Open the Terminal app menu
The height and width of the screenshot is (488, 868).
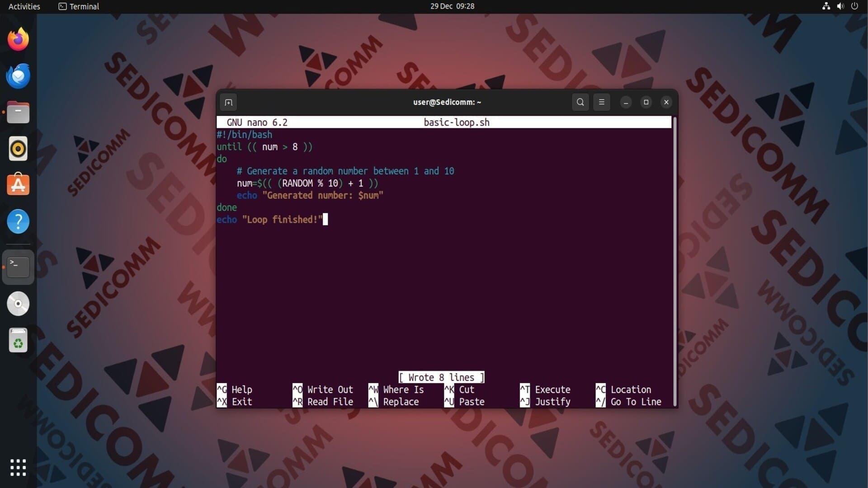[x=79, y=6]
